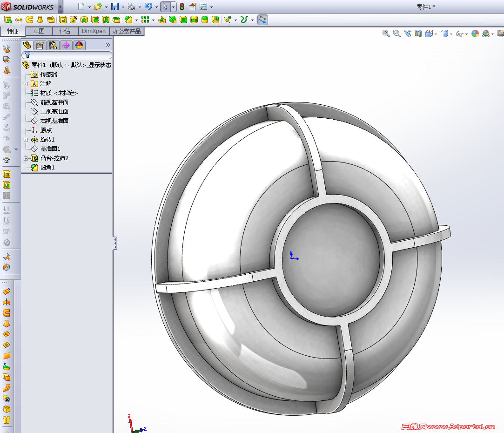Select the Rib feature tool
This screenshot has height=433, width=504.
pyautogui.click(x=162, y=20)
